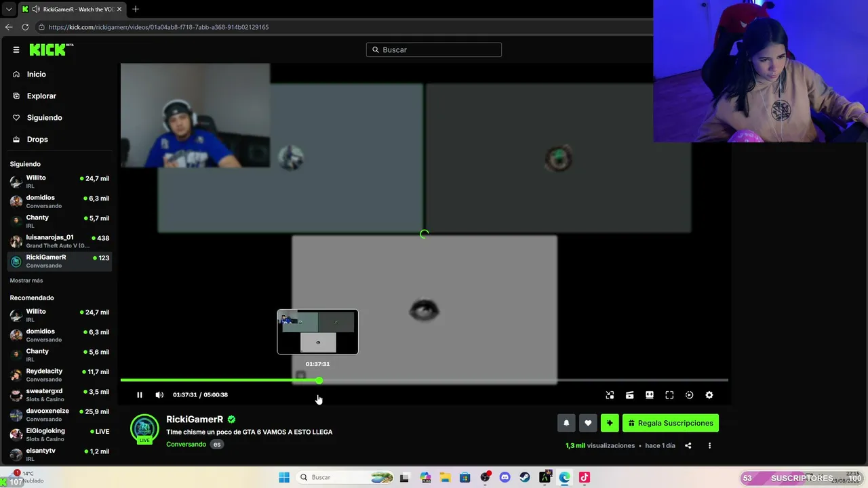Open the video player settings gear

point(709,395)
